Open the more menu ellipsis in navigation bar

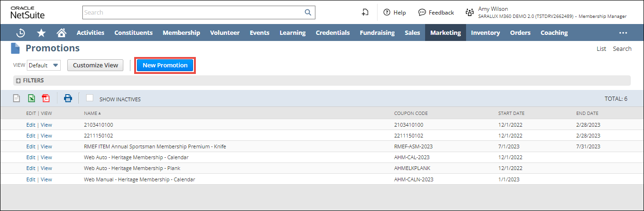(x=623, y=33)
